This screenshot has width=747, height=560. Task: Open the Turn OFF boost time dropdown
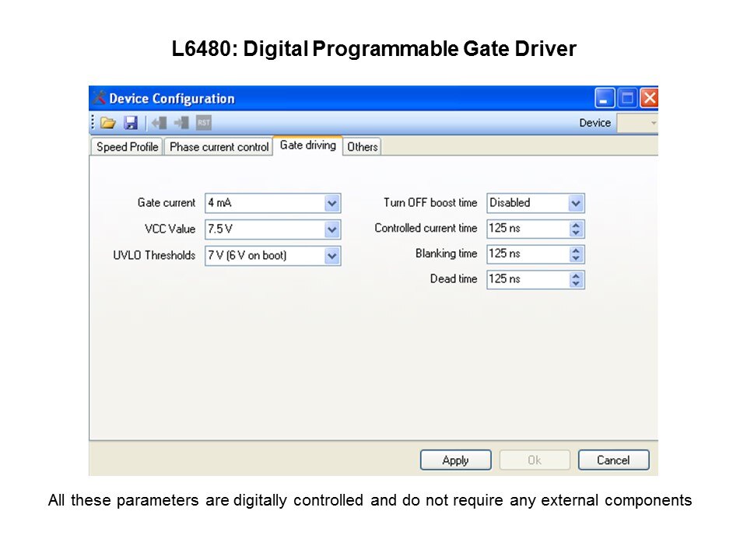tap(576, 203)
